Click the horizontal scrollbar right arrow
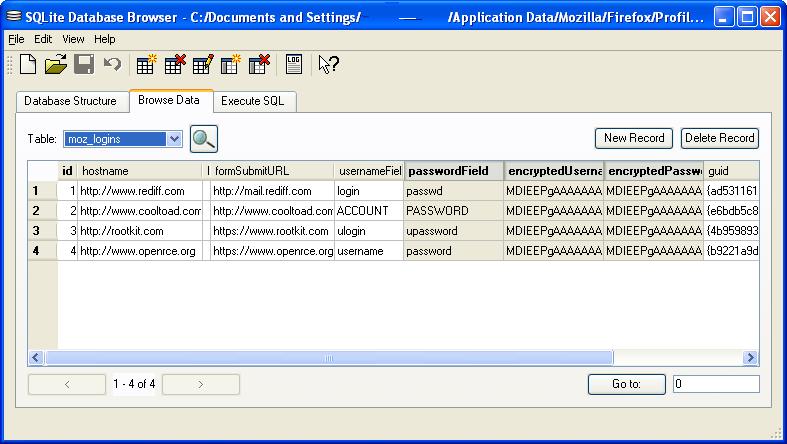This screenshot has height=444, width=787. tap(750, 357)
